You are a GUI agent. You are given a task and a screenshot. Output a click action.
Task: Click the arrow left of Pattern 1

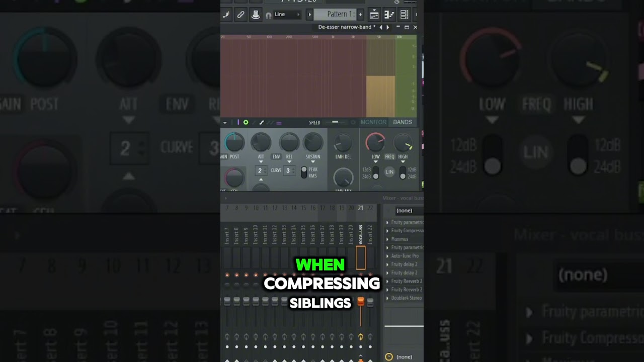[x=310, y=15]
